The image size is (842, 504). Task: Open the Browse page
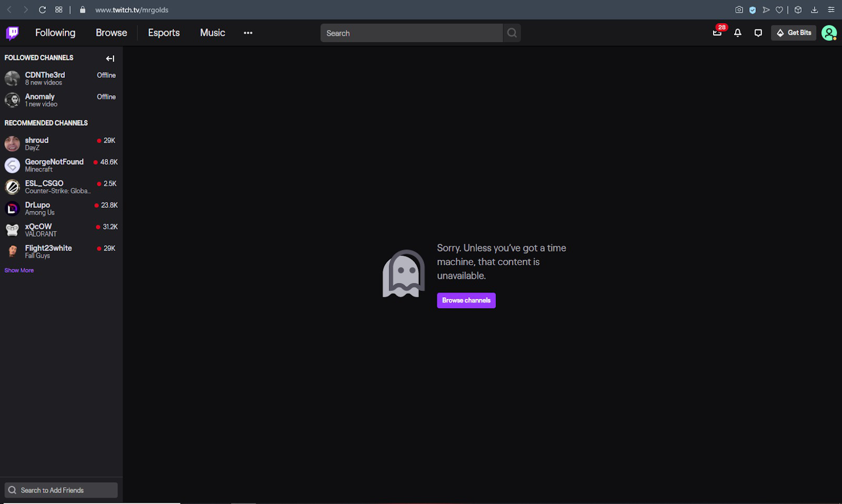(112, 33)
